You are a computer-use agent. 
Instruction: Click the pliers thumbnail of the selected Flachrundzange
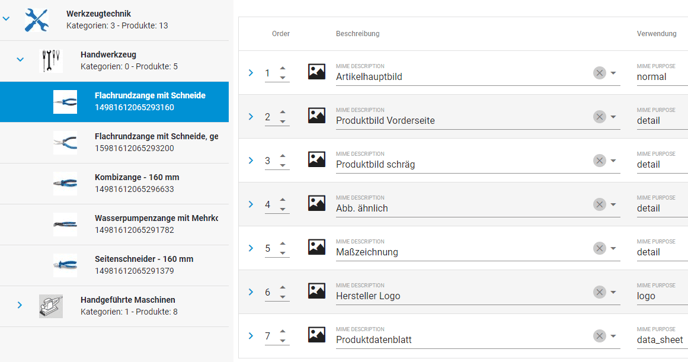point(65,102)
